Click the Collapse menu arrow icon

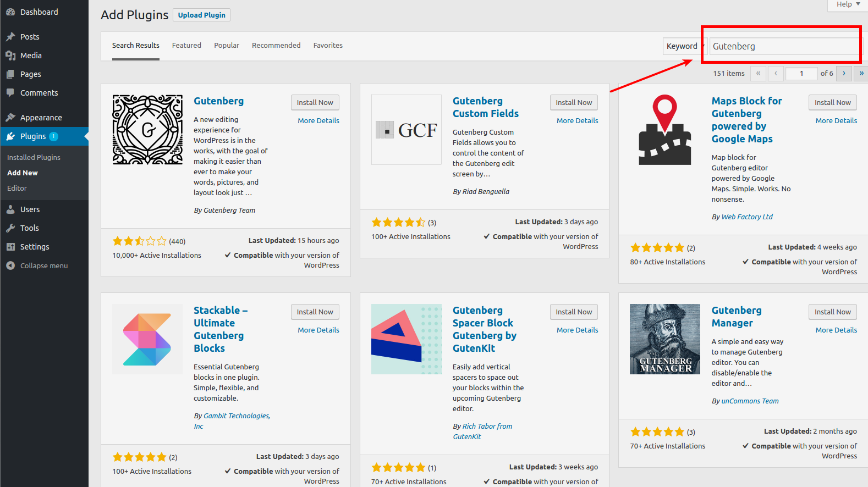click(10, 265)
